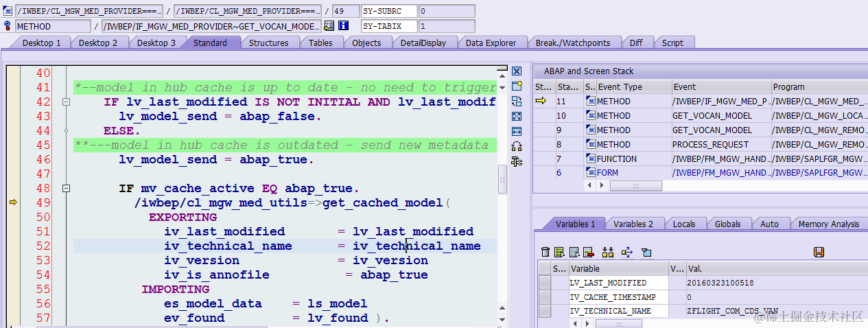Select the Locals tab
The image size is (868, 328).
tap(683, 224)
